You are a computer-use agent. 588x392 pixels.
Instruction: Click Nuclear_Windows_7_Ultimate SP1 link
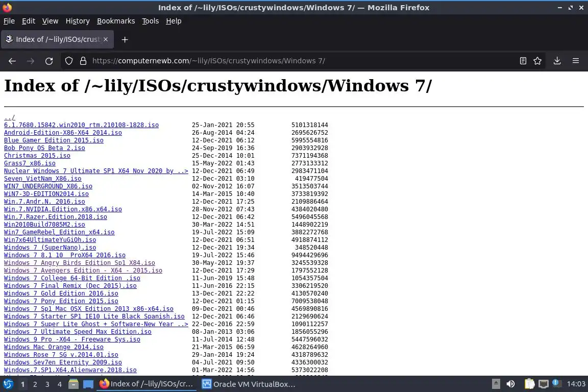(x=96, y=170)
